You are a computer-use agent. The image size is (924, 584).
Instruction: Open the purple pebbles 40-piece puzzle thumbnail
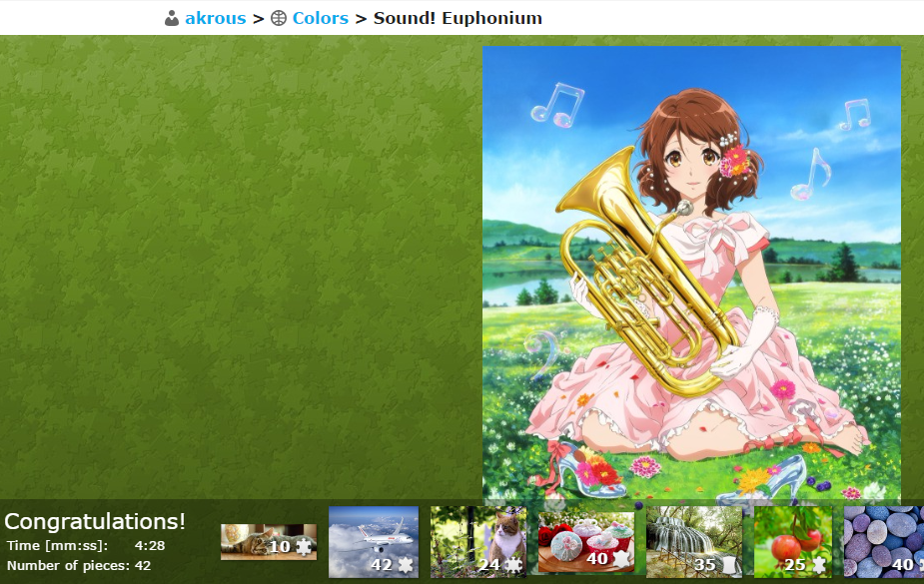(x=884, y=542)
